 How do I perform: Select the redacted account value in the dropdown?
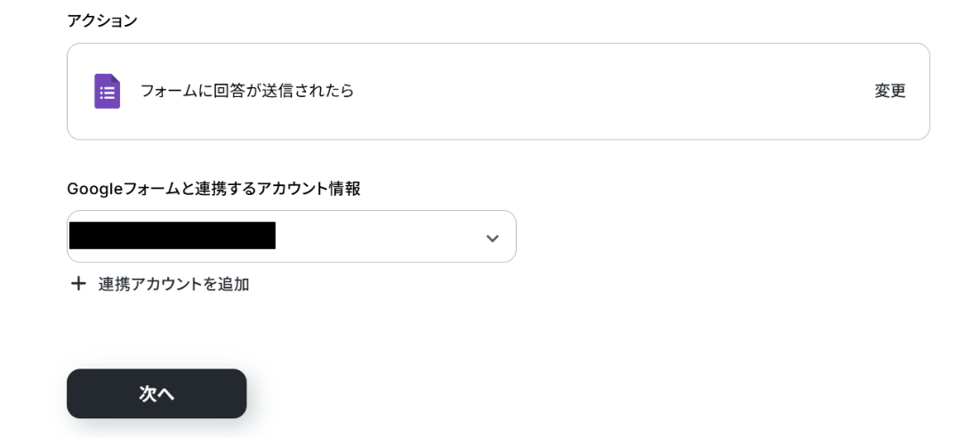point(172,236)
